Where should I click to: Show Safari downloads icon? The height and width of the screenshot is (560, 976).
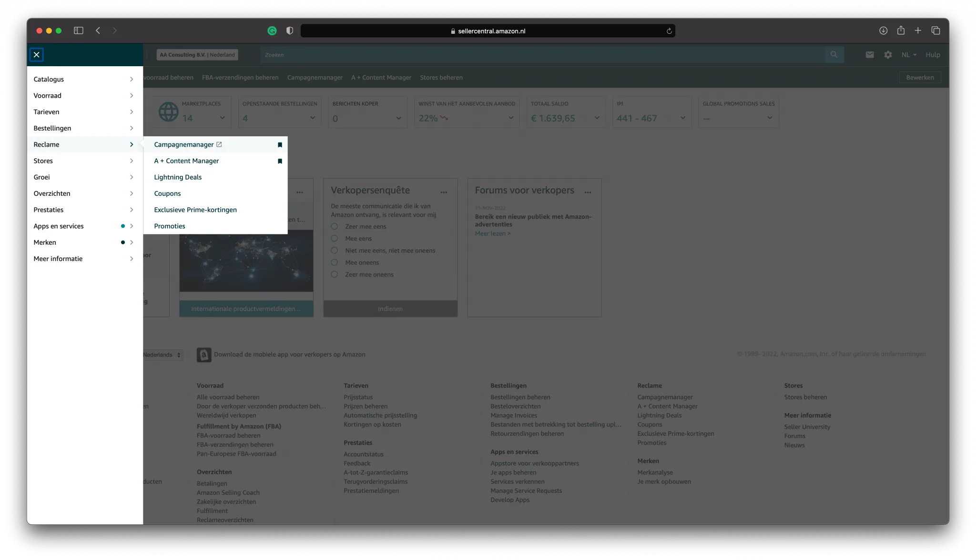[883, 30]
